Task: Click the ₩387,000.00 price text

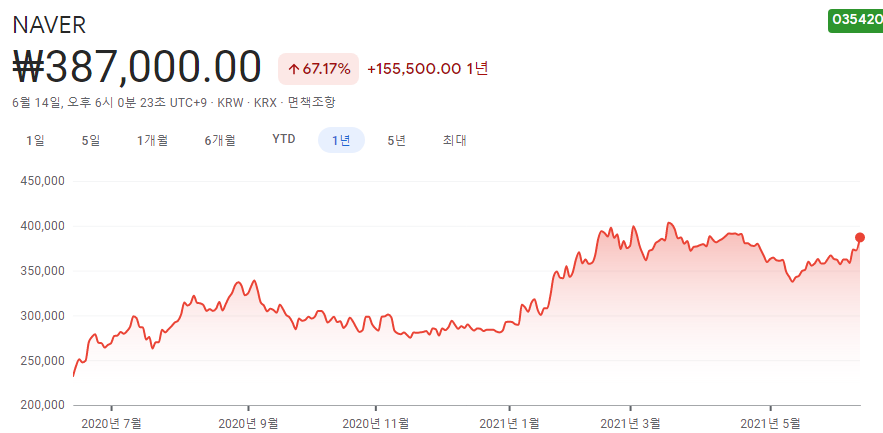Action: point(137,68)
